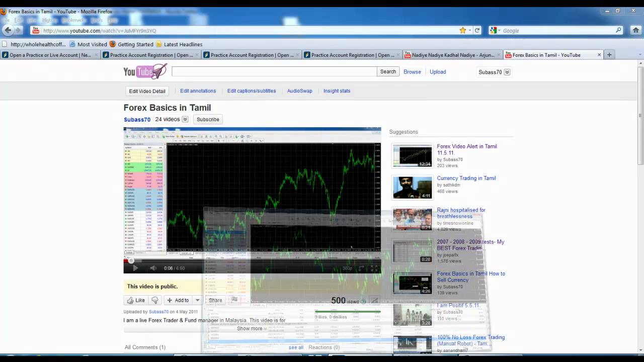Click the Firefox forward arrow
The image size is (644, 362).
pos(18,30)
